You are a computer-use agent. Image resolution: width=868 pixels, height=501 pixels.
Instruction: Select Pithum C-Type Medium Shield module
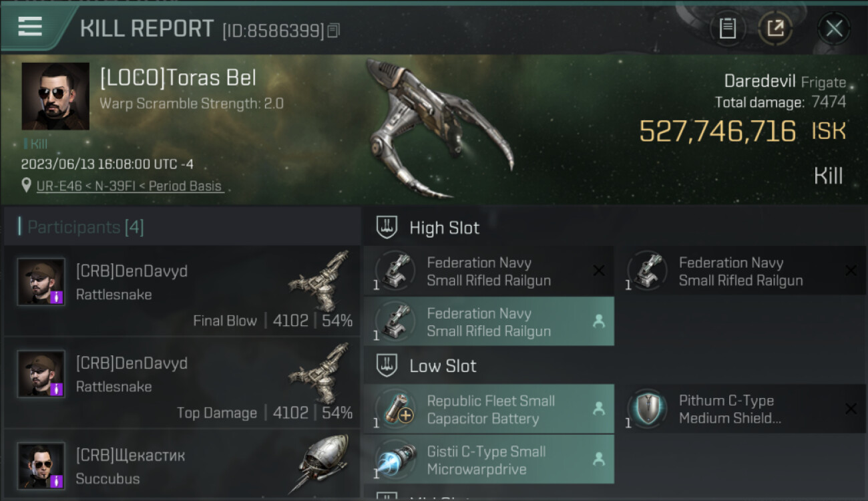click(741, 409)
